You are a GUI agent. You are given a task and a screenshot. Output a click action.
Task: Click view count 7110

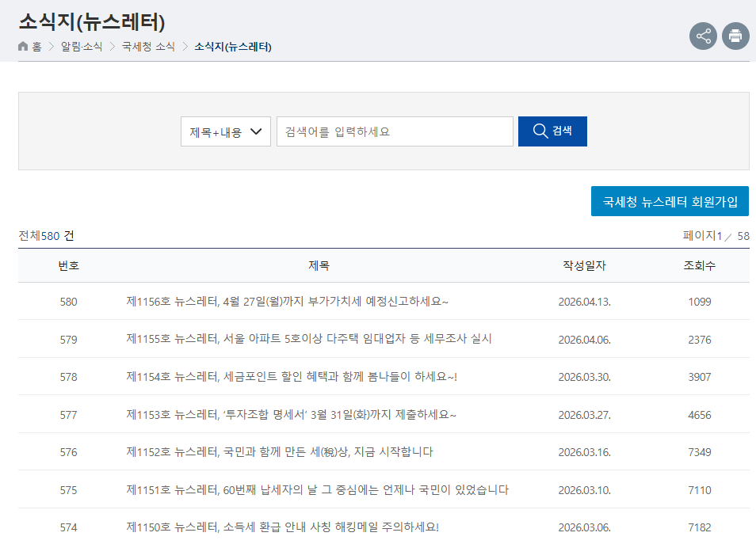pos(700,490)
